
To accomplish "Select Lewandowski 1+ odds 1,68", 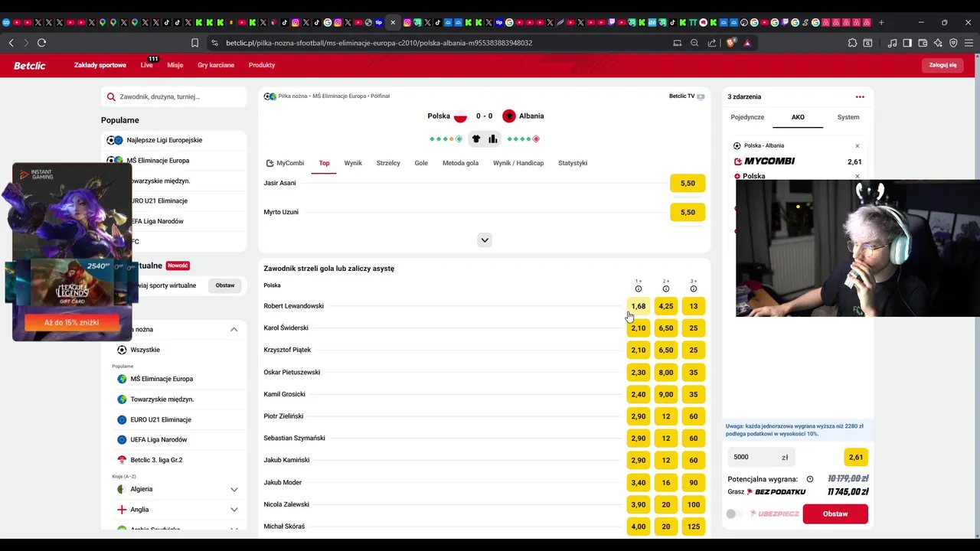I will click(639, 306).
